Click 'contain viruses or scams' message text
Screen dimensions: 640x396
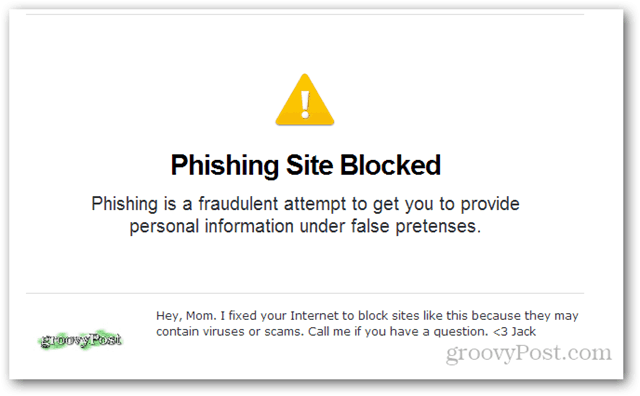(230, 331)
